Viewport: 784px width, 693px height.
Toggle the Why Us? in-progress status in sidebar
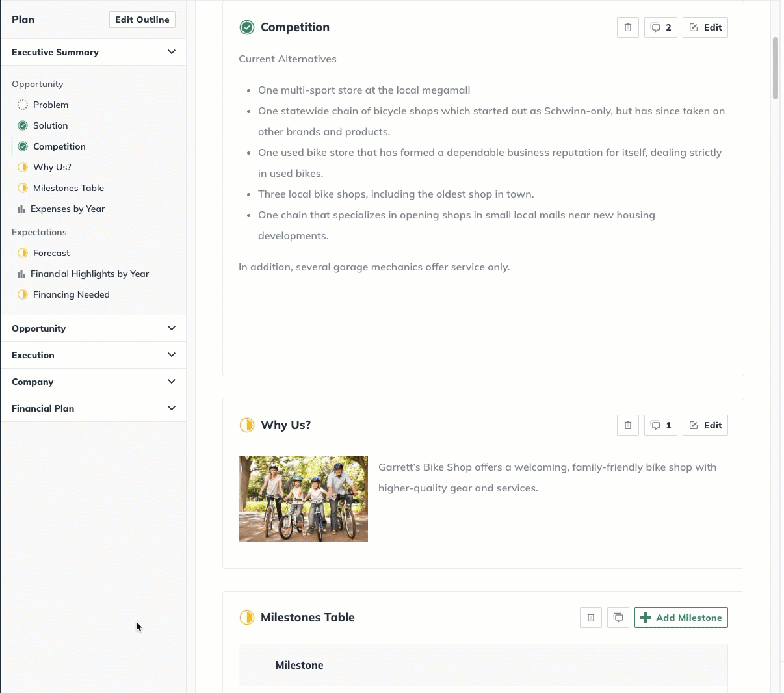pyautogui.click(x=23, y=167)
